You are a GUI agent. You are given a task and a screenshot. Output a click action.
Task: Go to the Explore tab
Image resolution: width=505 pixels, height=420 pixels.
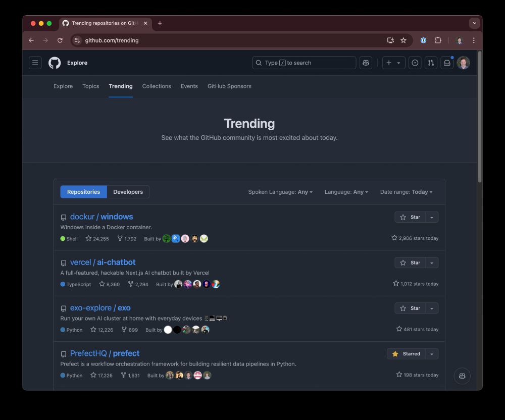(x=63, y=86)
